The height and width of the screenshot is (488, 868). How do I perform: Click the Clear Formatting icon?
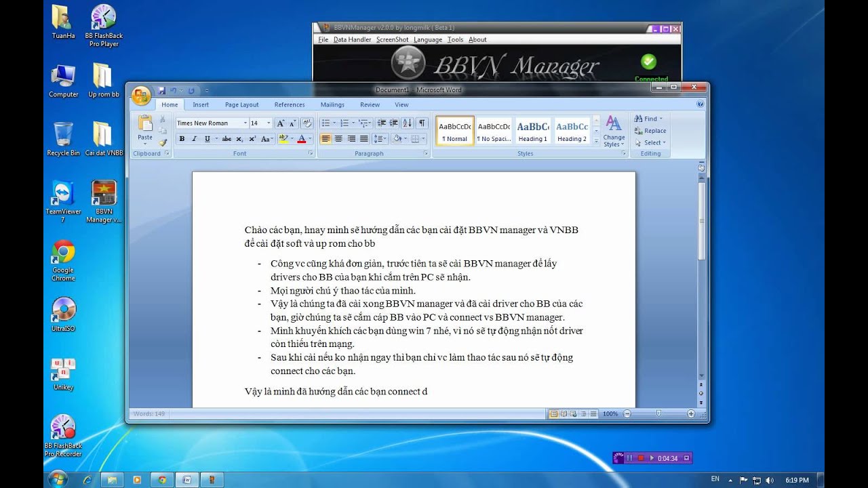click(307, 123)
